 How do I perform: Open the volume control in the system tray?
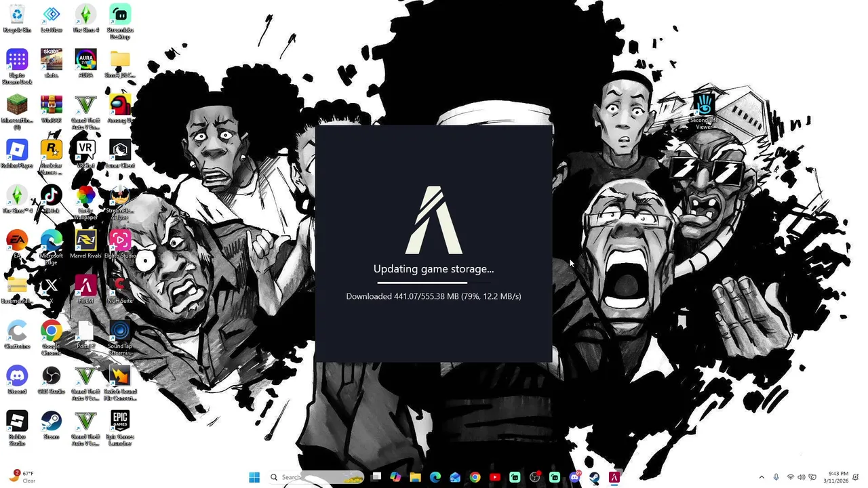802,477
